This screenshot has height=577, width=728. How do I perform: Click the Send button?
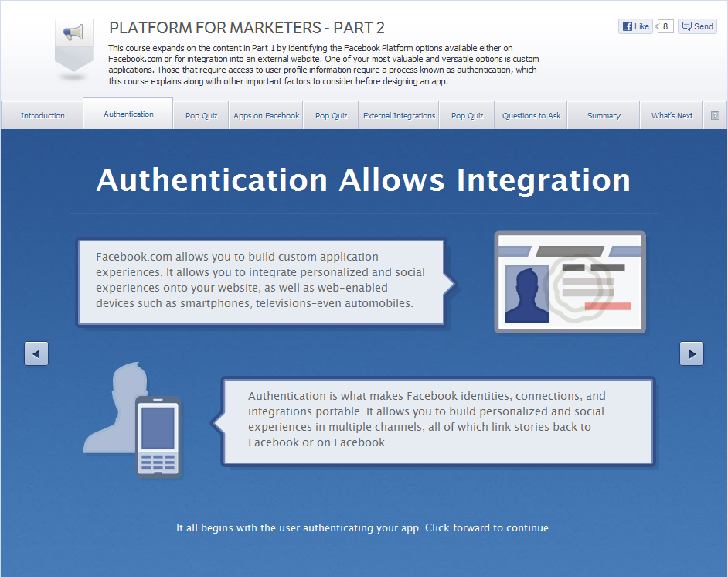[697, 26]
